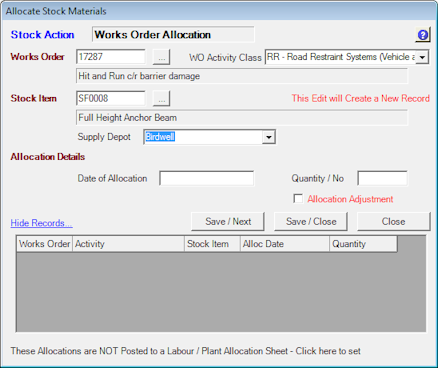Click the NOT Posted allocations message to set
Screen dimensions: 438x368
click(x=186, y=351)
